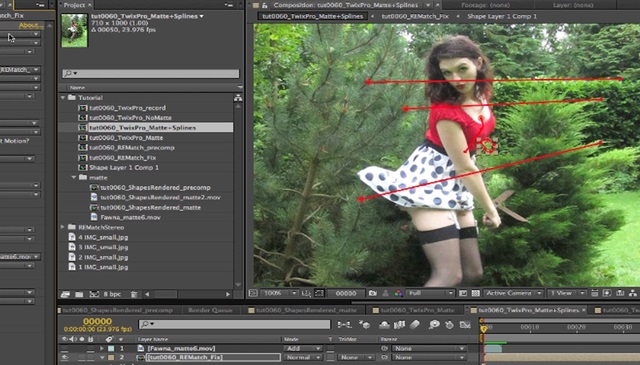Viewport: 640px width, 365px height.
Task: Toggle mask and shape path visibility
Action: (320, 293)
